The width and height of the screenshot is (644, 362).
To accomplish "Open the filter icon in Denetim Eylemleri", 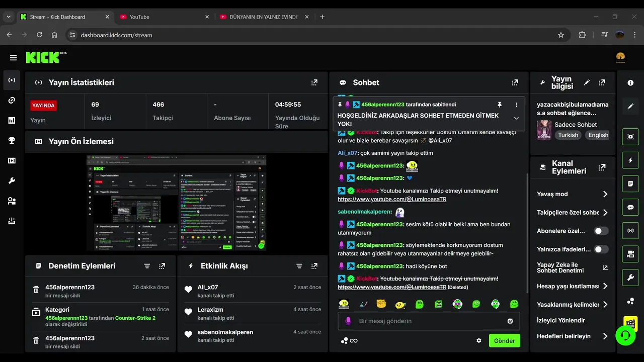I will [x=147, y=266].
